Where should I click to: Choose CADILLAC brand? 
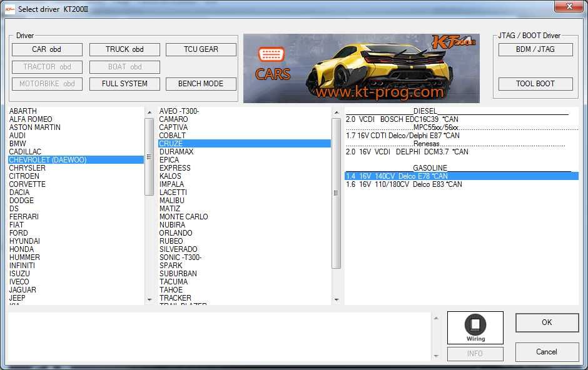pyautogui.click(x=76, y=152)
